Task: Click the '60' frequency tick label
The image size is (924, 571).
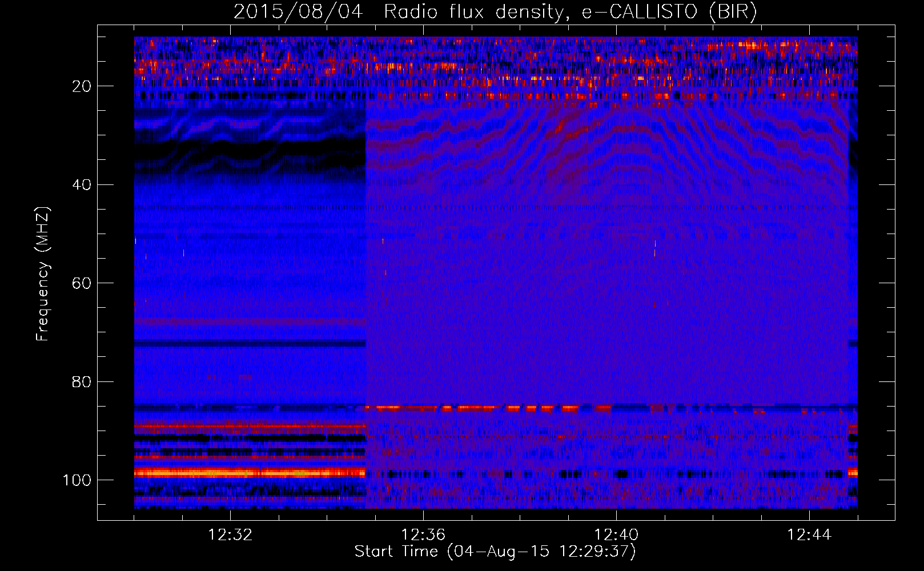Action: point(82,284)
